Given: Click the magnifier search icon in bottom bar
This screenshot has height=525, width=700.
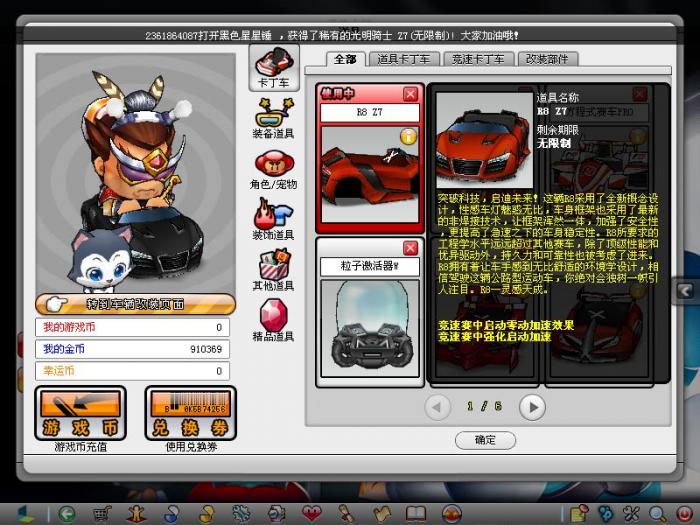Looking at the screenshot, I should 657,514.
